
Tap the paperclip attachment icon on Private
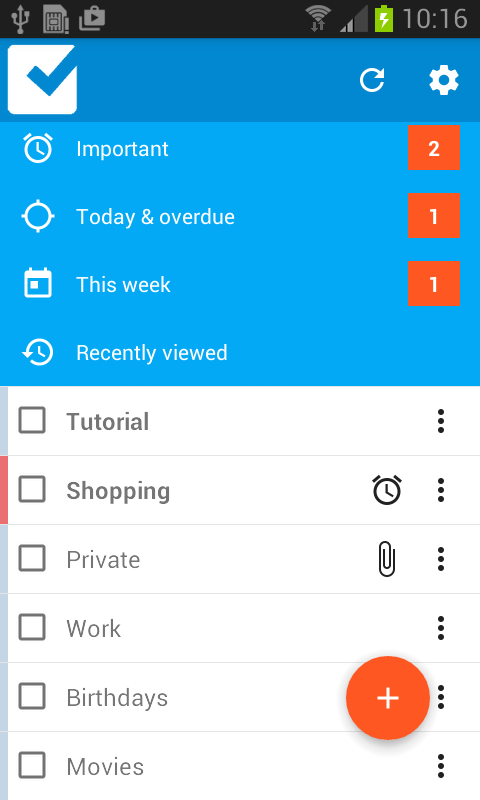pyautogui.click(x=387, y=559)
